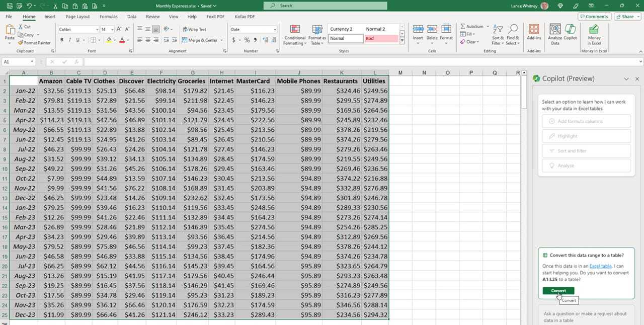644x325 pixels.
Task: Click the Copilot question input box
Action: (585, 316)
